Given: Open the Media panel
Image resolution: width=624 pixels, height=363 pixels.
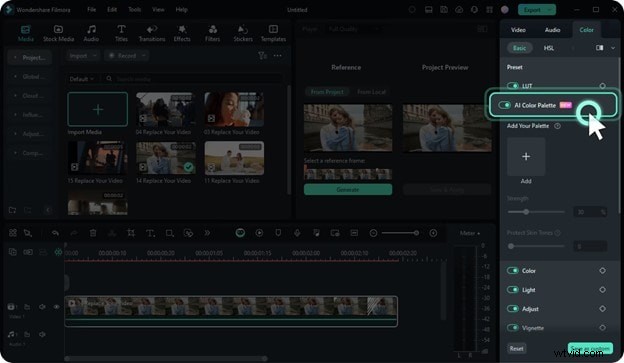Looking at the screenshot, I should point(25,33).
